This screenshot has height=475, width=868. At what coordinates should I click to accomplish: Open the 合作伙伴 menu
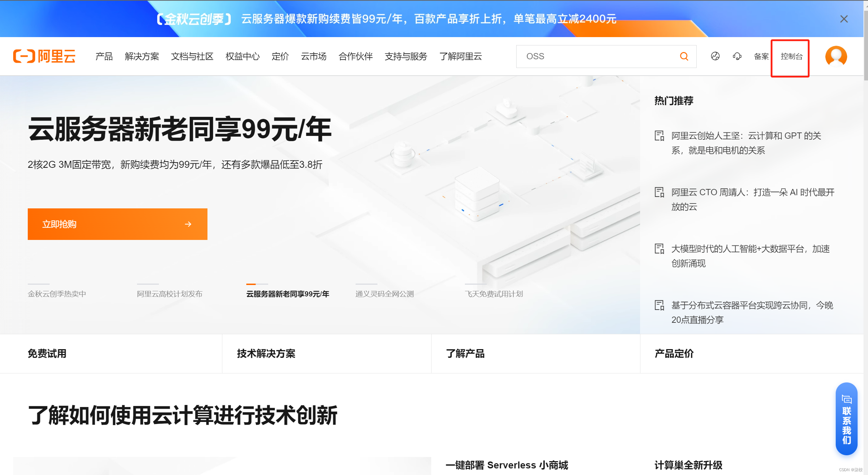(x=356, y=56)
